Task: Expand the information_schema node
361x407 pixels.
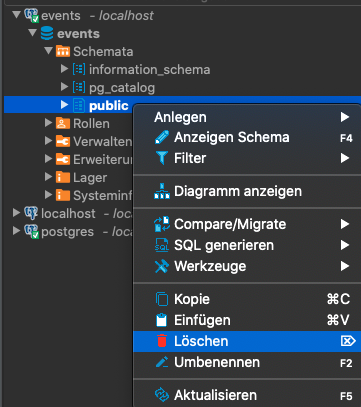Action: click(x=65, y=69)
